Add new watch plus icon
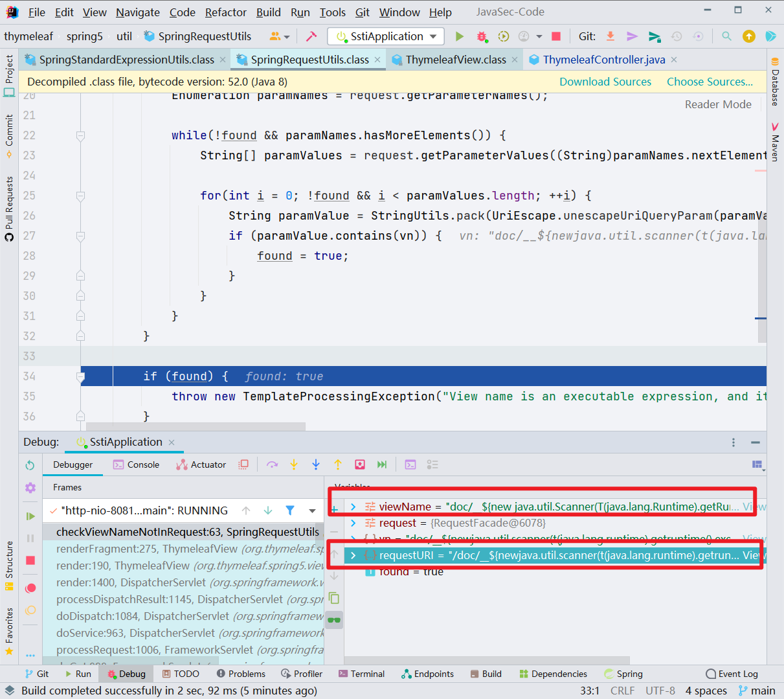The image size is (784, 699). (334, 509)
